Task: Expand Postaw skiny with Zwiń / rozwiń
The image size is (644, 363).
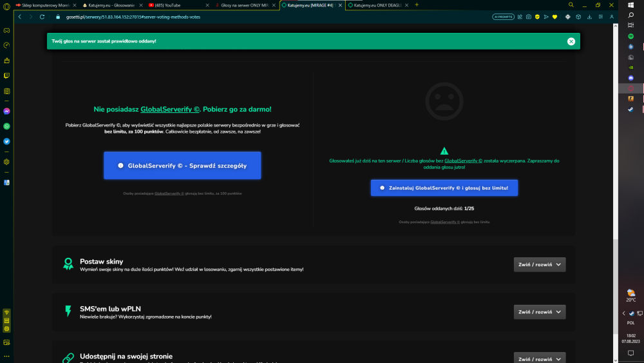Action: click(x=539, y=264)
